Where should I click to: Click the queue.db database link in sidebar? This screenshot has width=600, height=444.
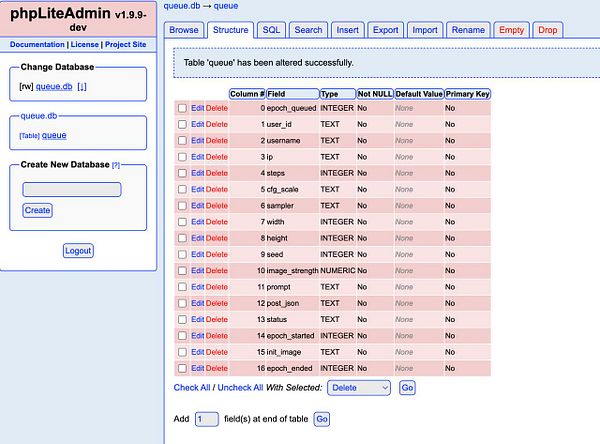click(x=54, y=87)
